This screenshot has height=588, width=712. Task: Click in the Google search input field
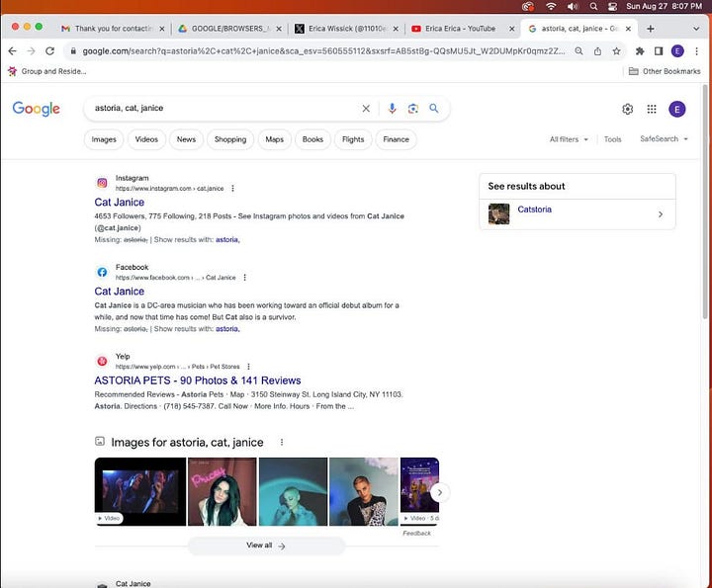click(224, 109)
